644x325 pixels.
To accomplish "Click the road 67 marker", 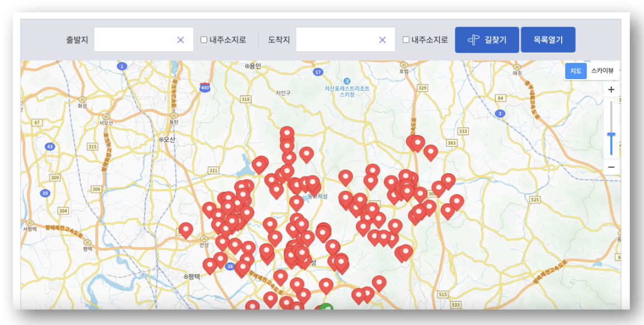I will pos(38,123).
